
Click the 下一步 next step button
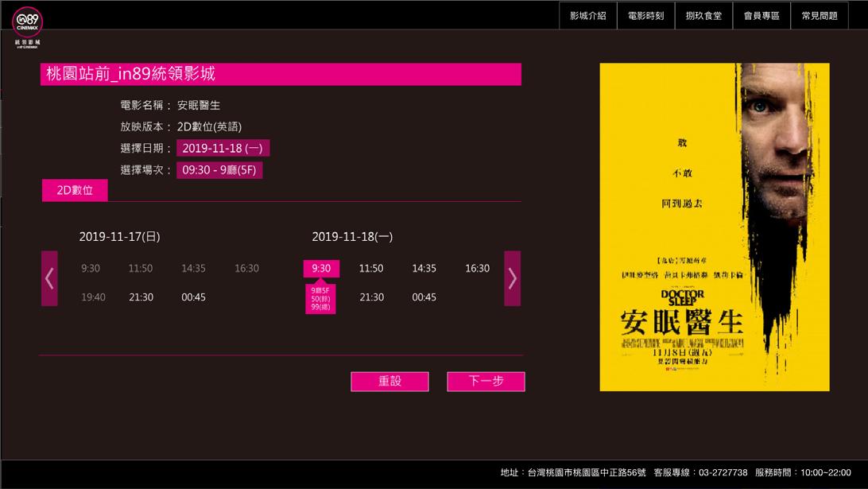[486, 381]
